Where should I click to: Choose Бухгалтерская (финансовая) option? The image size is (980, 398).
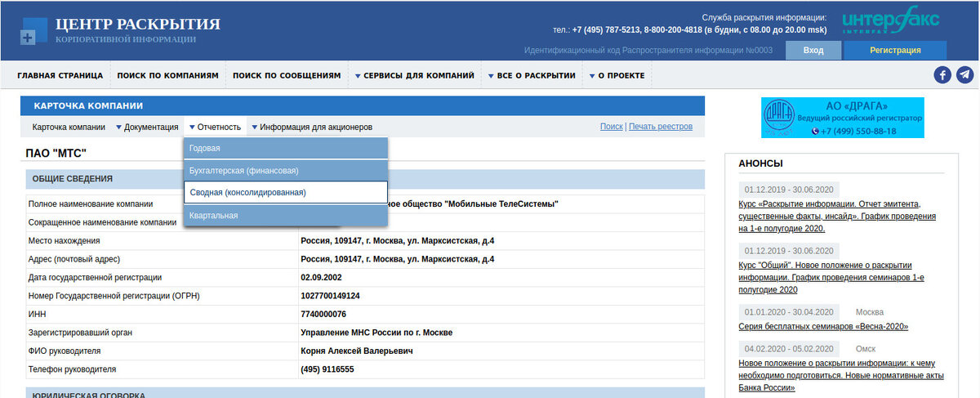(x=286, y=171)
